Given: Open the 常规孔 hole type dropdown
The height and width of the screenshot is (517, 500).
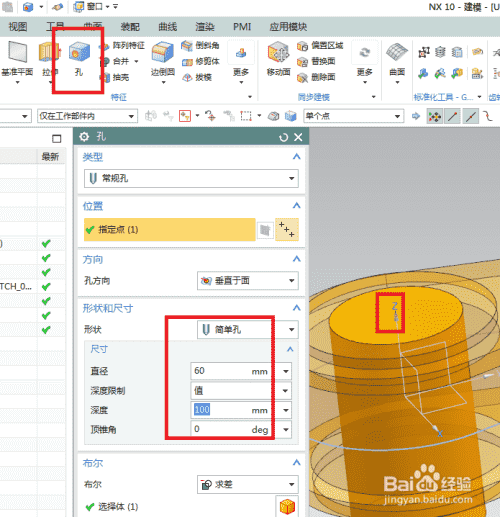Looking at the screenshot, I should pyautogui.click(x=191, y=178).
